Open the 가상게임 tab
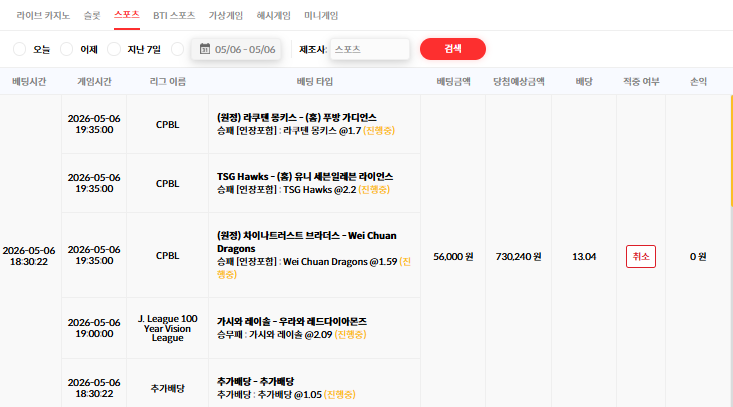Image resolution: width=733 pixels, height=407 pixels. coord(225,15)
